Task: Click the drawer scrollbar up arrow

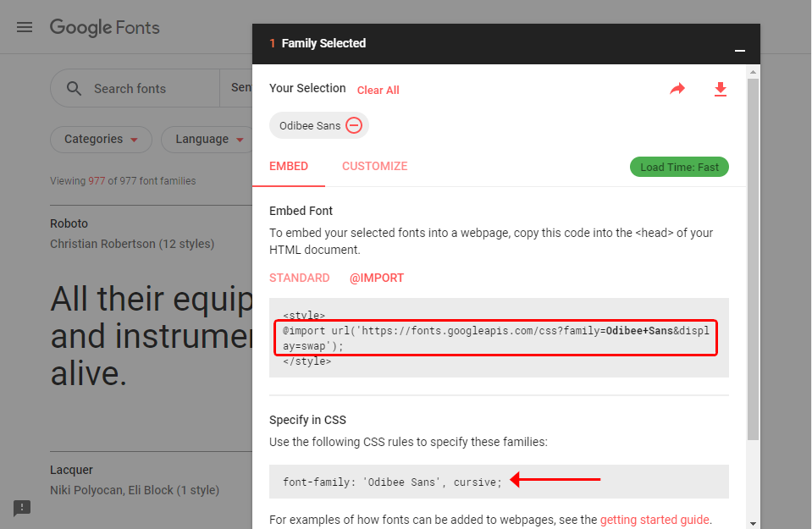Action: (x=753, y=72)
